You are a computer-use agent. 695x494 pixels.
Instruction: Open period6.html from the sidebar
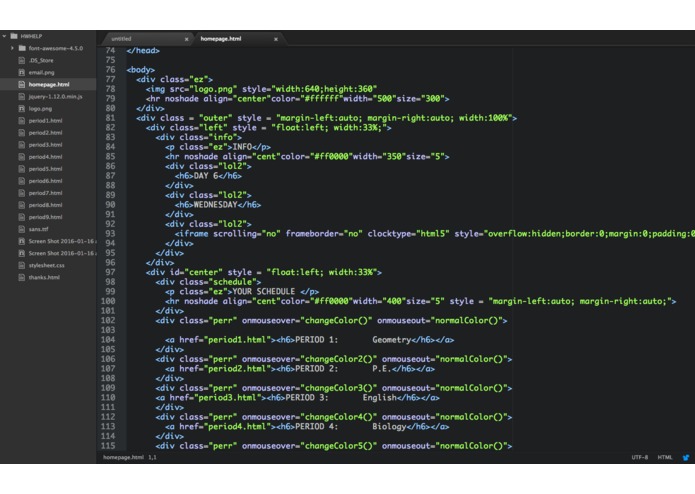tap(48, 181)
